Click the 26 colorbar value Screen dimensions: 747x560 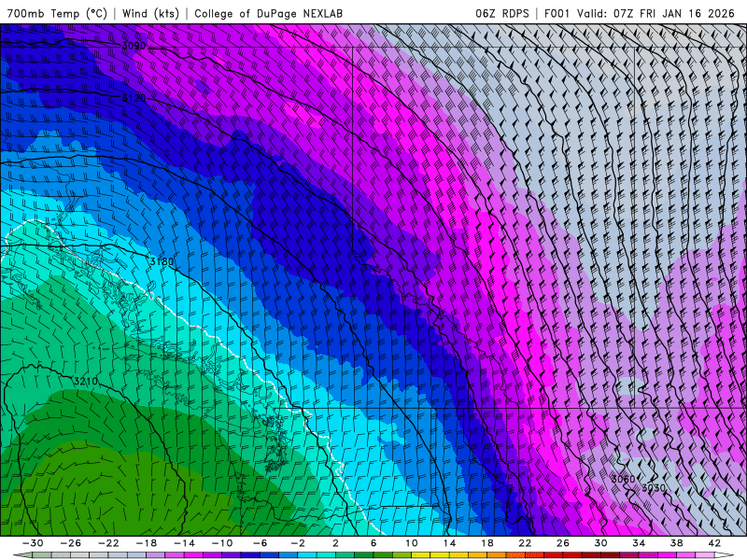click(563, 543)
